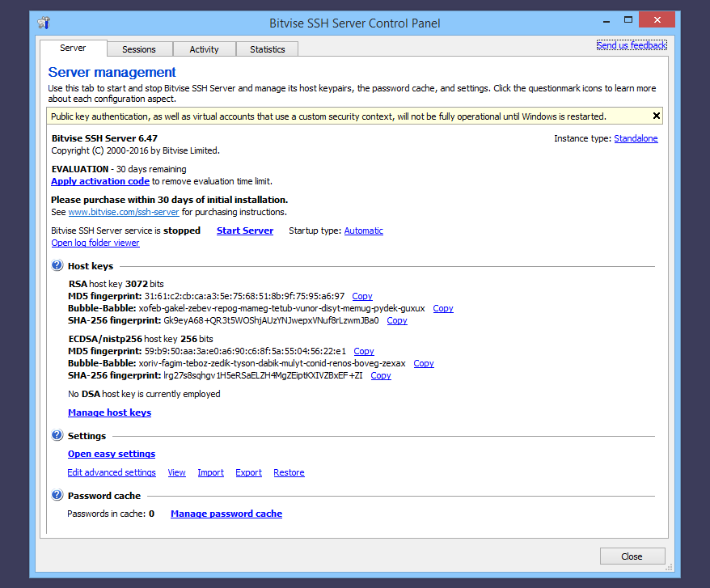
Task: Click Apply activation code link
Action: point(100,181)
